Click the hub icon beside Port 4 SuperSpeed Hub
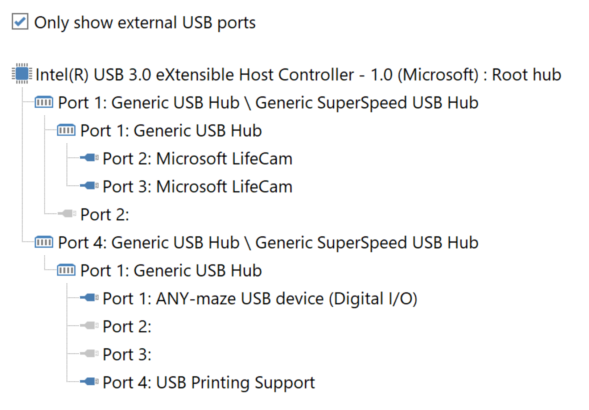The image size is (589, 410). coord(44,242)
